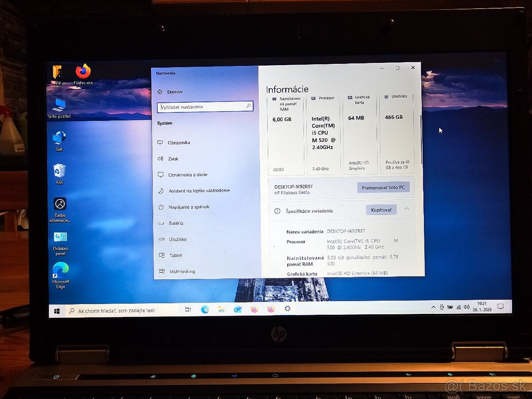Expand hidden icons in the system tray
The height and width of the screenshot is (399, 532).
(433, 307)
